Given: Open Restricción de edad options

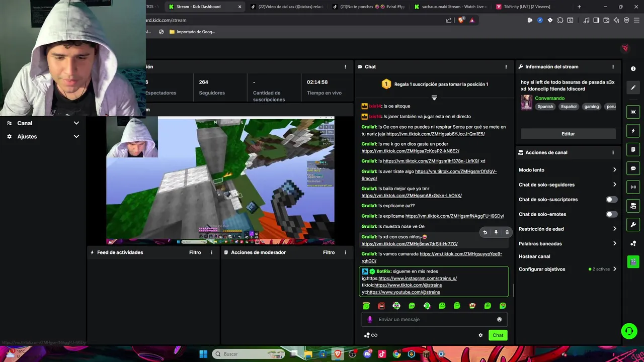Looking at the screenshot, I should point(568,229).
